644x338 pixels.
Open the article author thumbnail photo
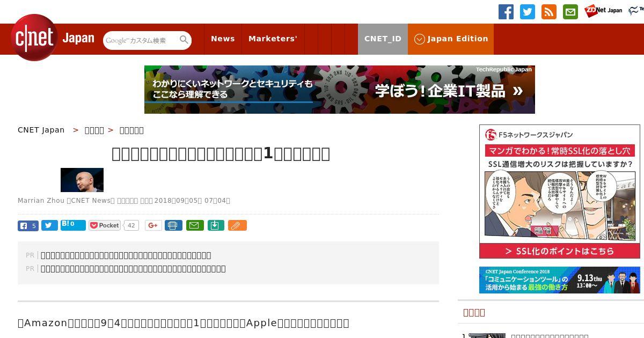82,180
